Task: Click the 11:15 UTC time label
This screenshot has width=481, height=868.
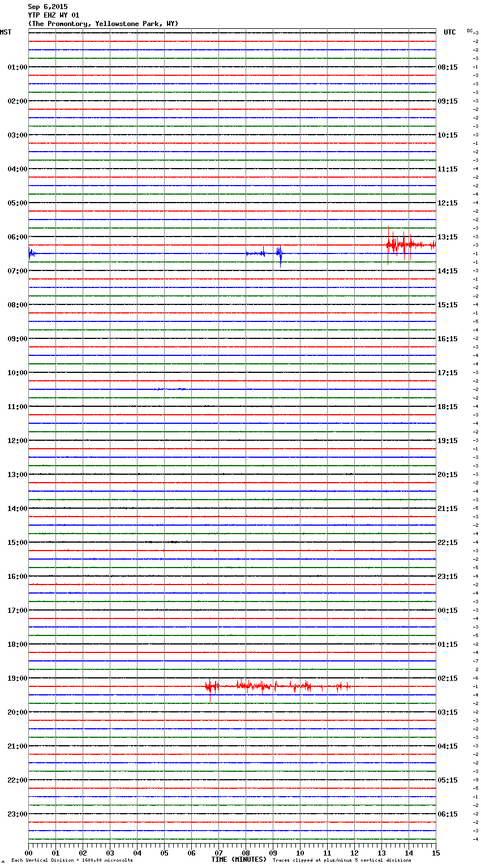Action: 448,169
